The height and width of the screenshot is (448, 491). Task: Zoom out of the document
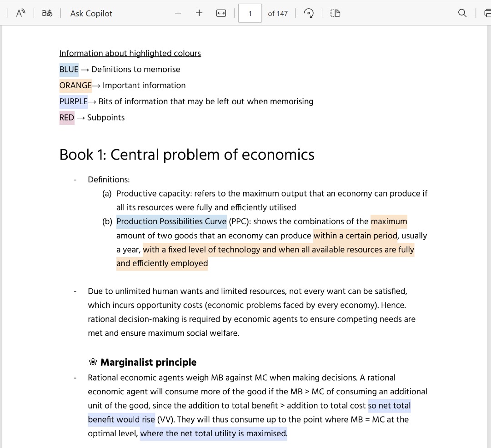[x=178, y=13]
